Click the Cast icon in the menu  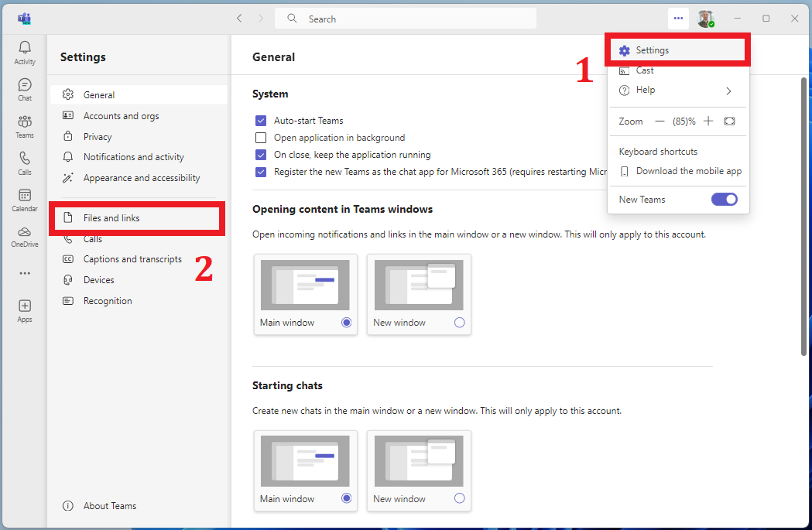pos(625,71)
